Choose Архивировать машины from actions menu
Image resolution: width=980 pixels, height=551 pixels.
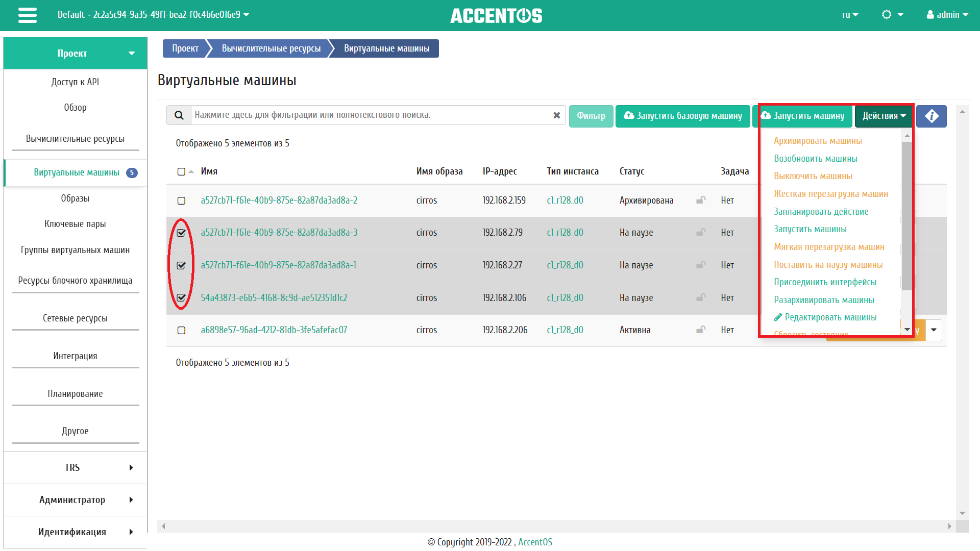(818, 141)
